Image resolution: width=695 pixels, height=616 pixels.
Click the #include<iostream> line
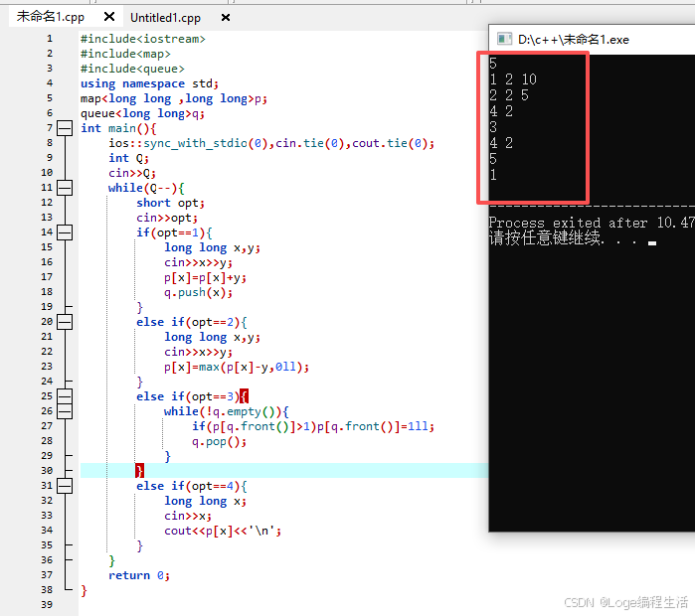coord(143,39)
